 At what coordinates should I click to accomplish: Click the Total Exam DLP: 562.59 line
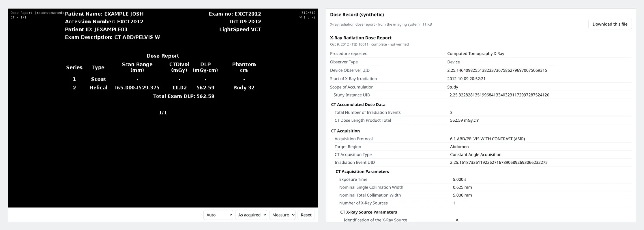[x=184, y=96]
